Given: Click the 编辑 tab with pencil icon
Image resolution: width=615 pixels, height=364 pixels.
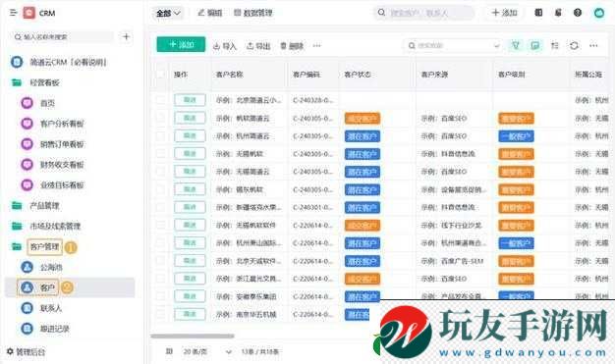Looking at the screenshot, I should [x=210, y=13].
